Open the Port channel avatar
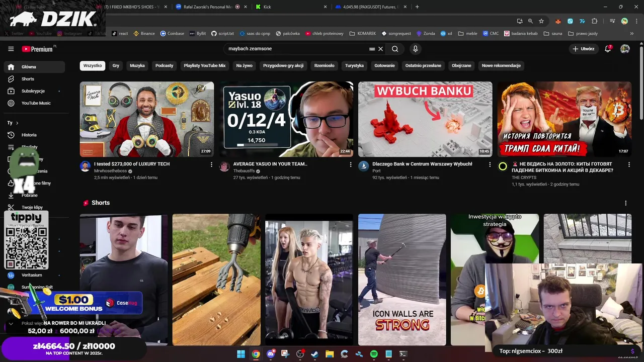Image resolution: width=644 pixels, height=362 pixels. pos(363,167)
